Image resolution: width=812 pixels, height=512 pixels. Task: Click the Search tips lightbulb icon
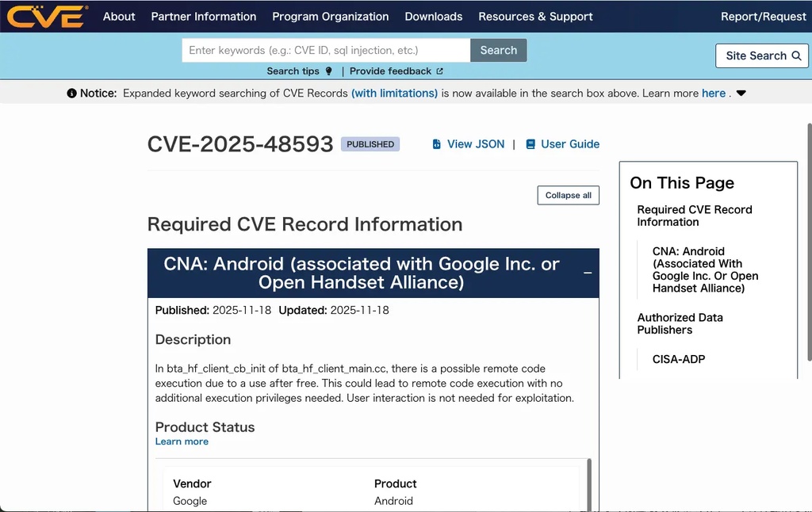(329, 71)
